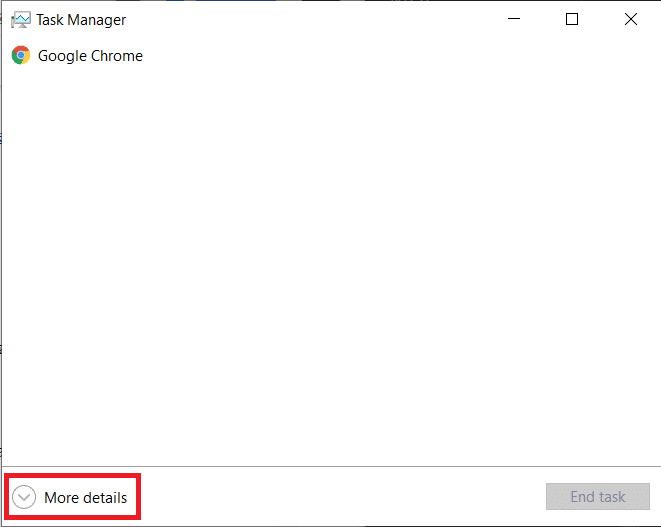
Task: Click the X glyph at the window corner
Action: click(631, 19)
